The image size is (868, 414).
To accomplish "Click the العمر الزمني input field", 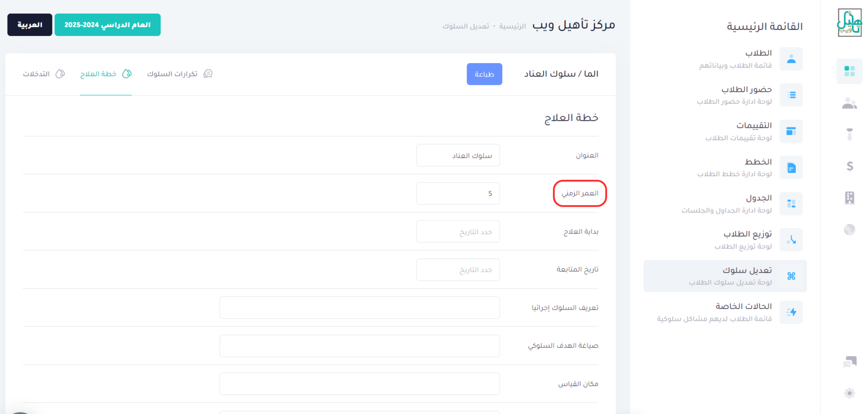I will pyautogui.click(x=458, y=193).
